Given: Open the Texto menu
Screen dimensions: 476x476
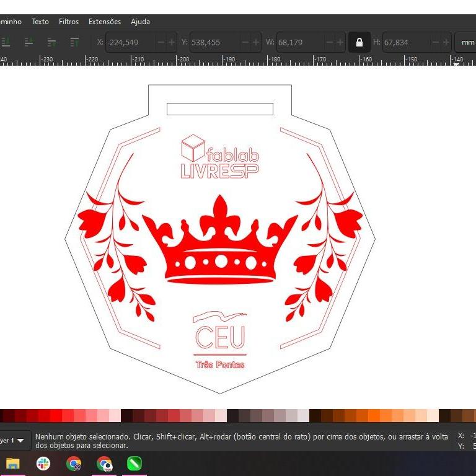Looking at the screenshot, I should [x=40, y=22].
